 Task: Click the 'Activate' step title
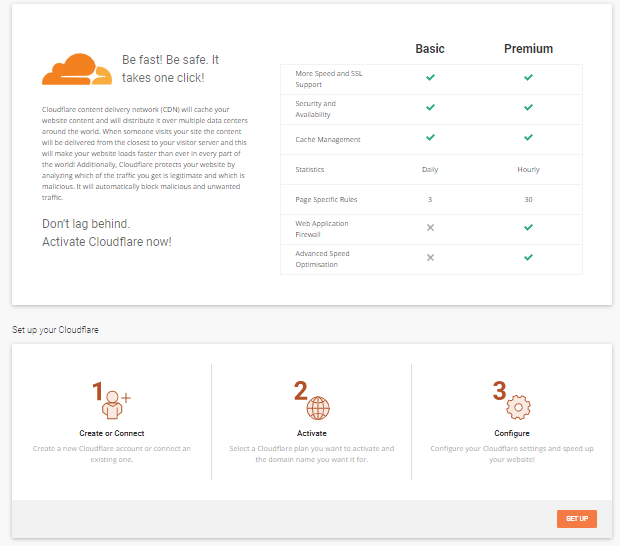pyautogui.click(x=312, y=433)
